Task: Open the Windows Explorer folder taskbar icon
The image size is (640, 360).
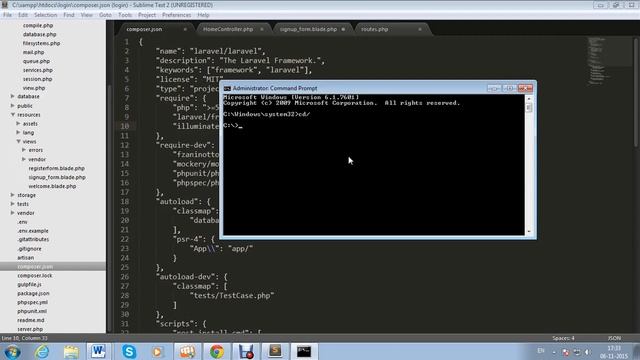Action: click(71, 351)
